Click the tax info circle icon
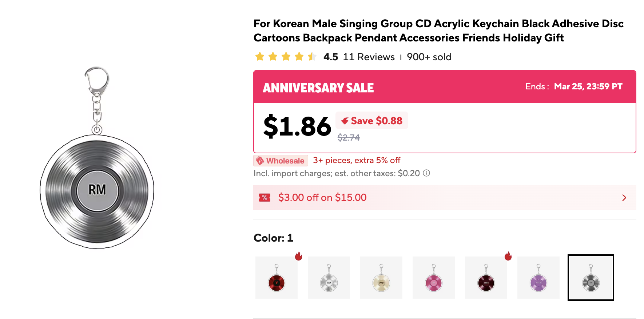The height and width of the screenshot is (319, 644). tap(426, 173)
